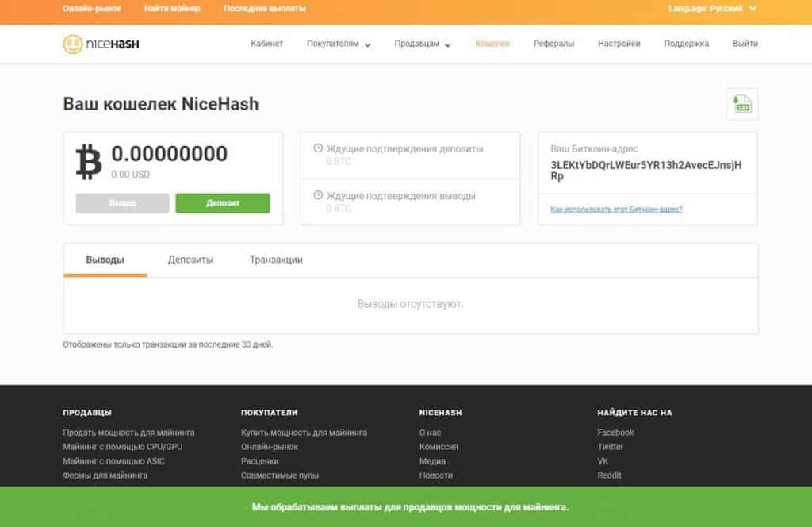812x527 pixels.
Task: Open Продать мощность для майнинга footer link
Action: click(128, 433)
